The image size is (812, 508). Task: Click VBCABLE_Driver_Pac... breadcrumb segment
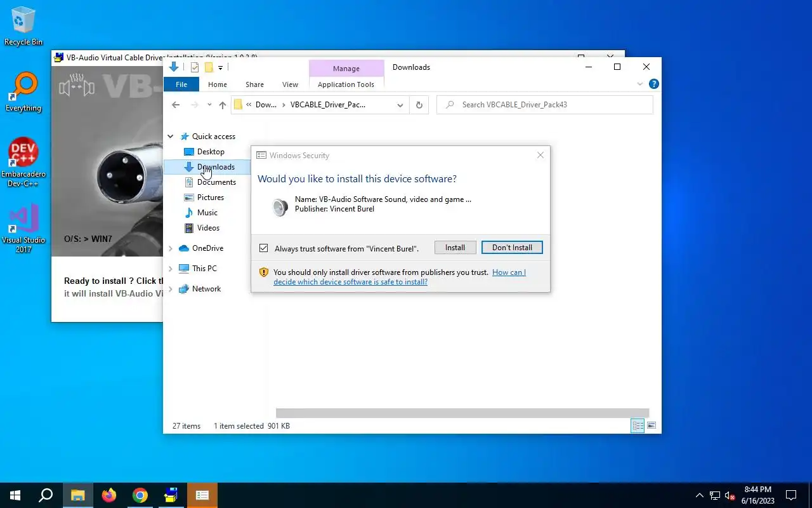327,105
